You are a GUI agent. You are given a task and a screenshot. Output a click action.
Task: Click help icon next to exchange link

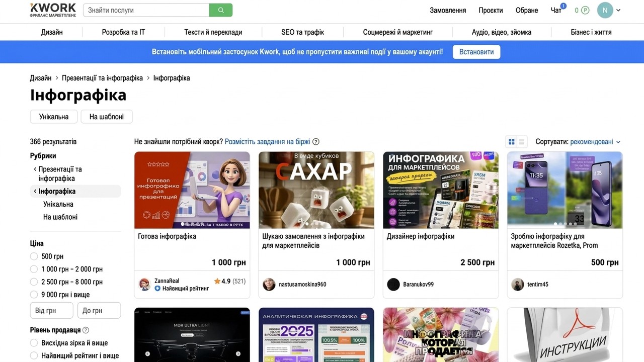tap(316, 142)
